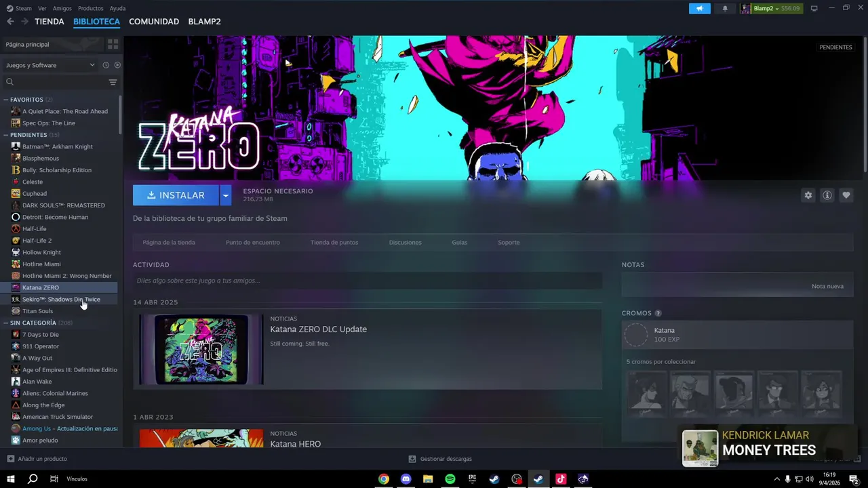This screenshot has height=488, width=868.
Task: Click the Hollow Knight game icon
Action: [16, 252]
